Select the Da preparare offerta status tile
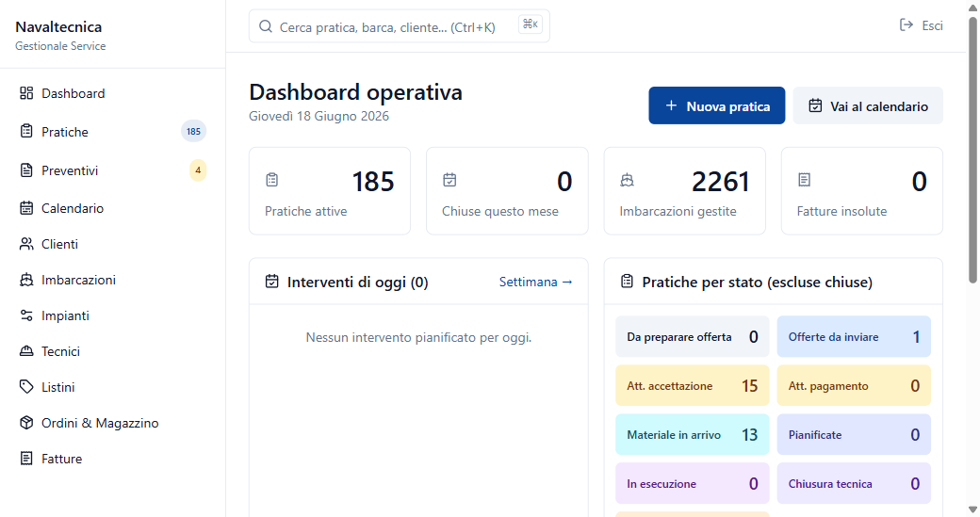Viewport: 980px width, 517px height. click(693, 336)
